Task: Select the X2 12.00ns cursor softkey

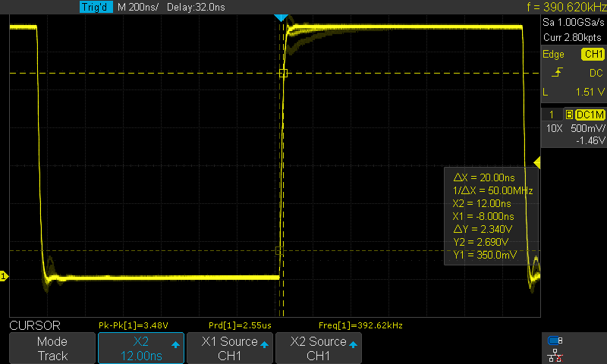Action: click(140, 348)
